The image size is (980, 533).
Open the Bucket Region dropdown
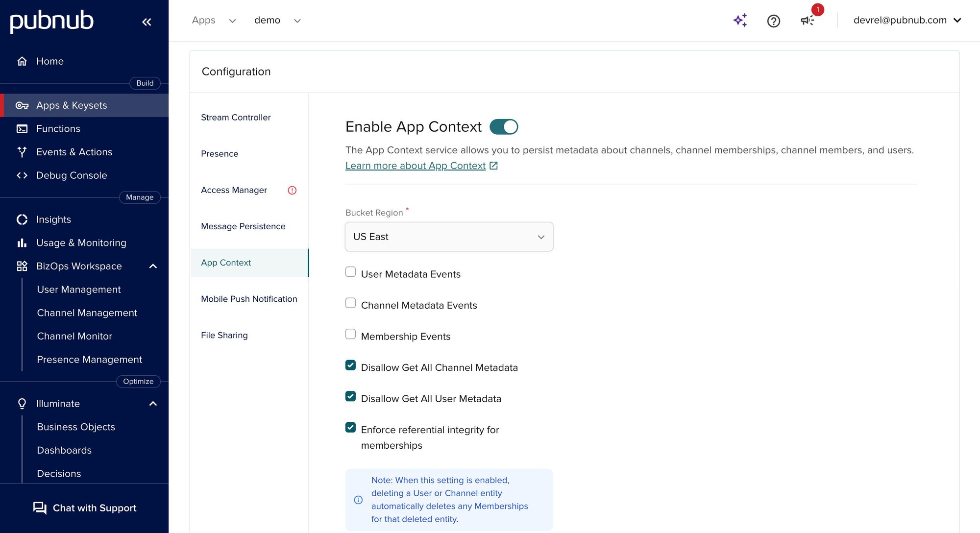(x=449, y=237)
